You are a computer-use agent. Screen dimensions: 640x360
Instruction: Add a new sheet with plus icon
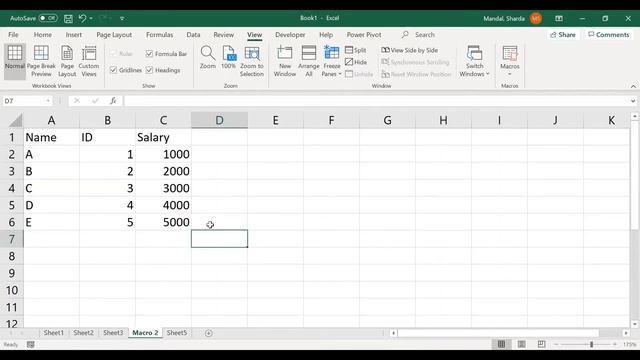click(x=209, y=333)
